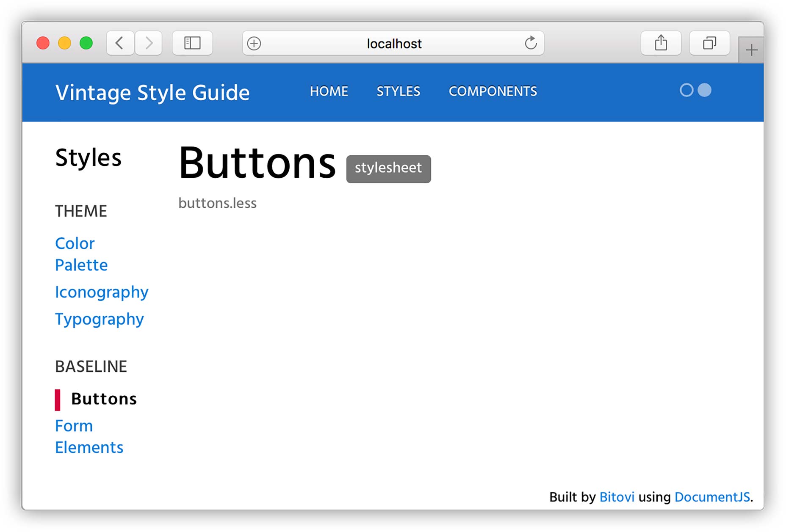Open the Iconography link
The image size is (786, 532).
(x=102, y=292)
